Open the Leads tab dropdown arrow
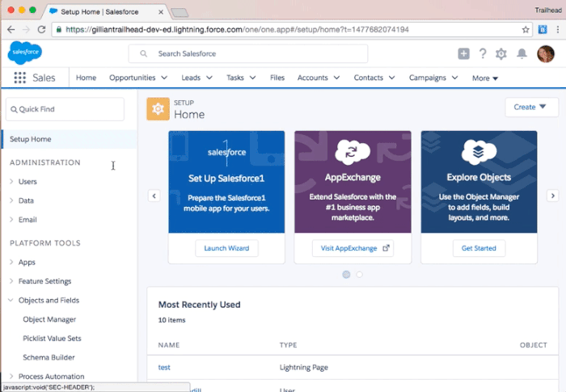The width and height of the screenshot is (566, 392). point(209,78)
